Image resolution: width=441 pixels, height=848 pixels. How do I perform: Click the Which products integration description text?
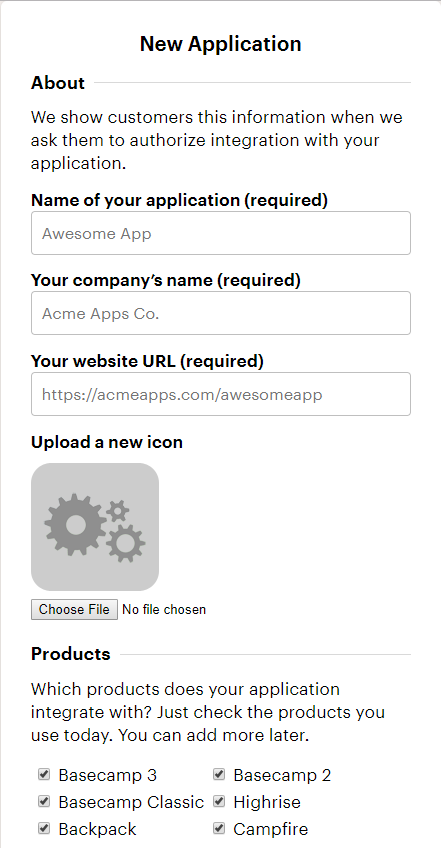pyautogui.click(x=208, y=712)
